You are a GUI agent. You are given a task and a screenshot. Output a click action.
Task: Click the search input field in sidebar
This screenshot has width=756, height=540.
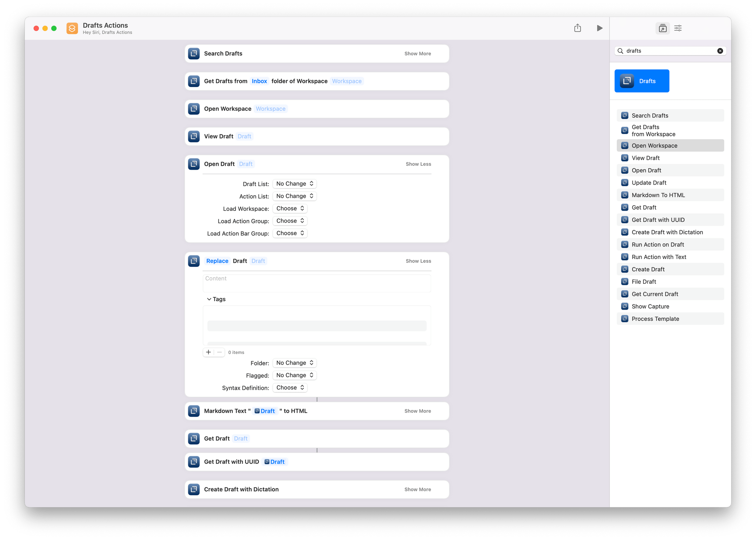click(670, 50)
